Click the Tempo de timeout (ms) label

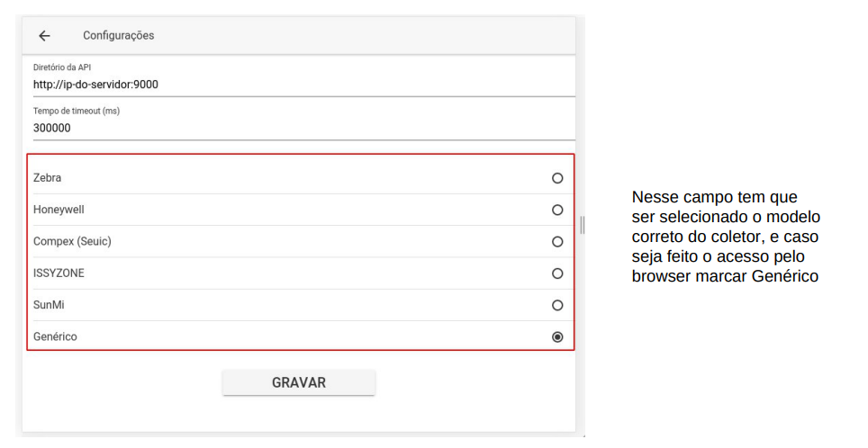click(x=77, y=112)
